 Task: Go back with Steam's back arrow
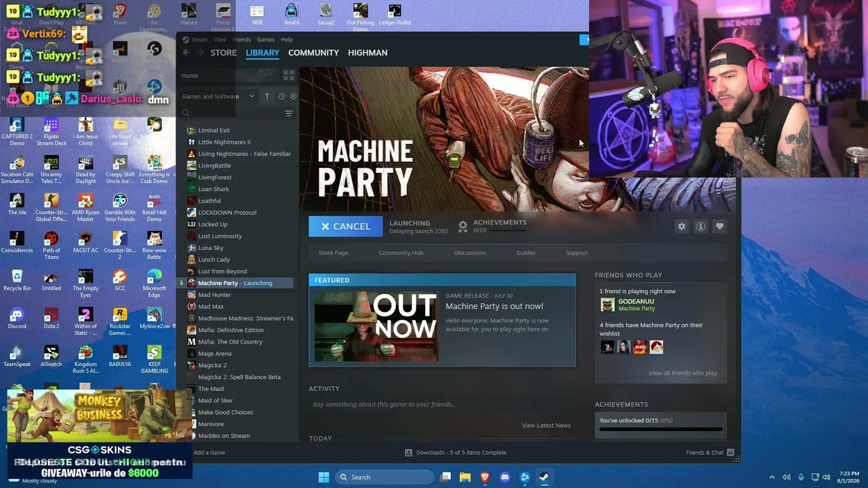186,53
